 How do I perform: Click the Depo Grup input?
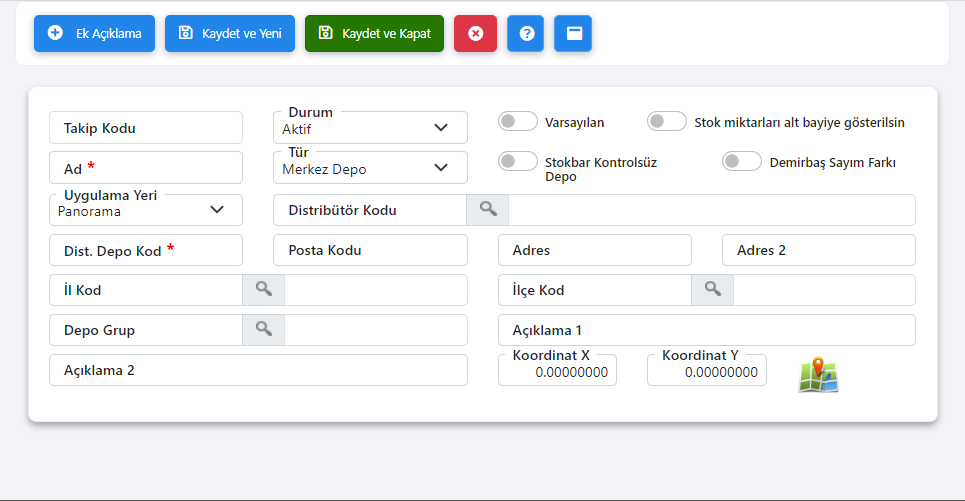pos(146,330)
